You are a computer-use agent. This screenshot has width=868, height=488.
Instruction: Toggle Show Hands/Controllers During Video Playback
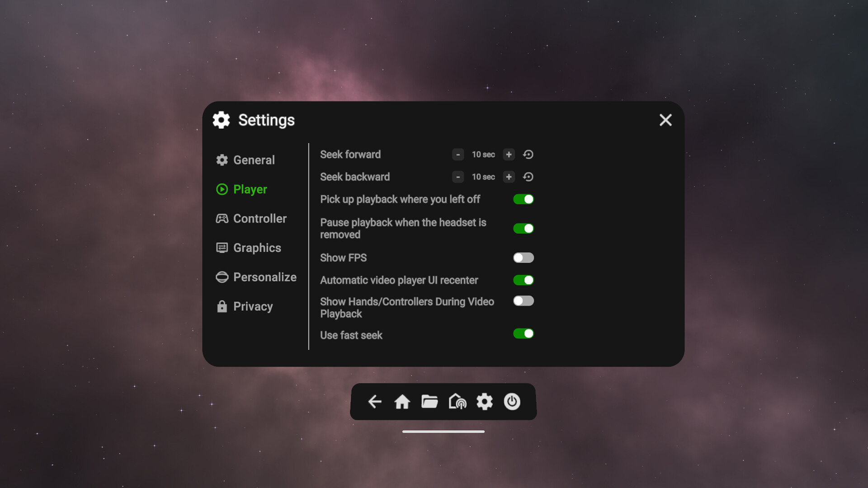pyautogui.click(x=523, y=301)
